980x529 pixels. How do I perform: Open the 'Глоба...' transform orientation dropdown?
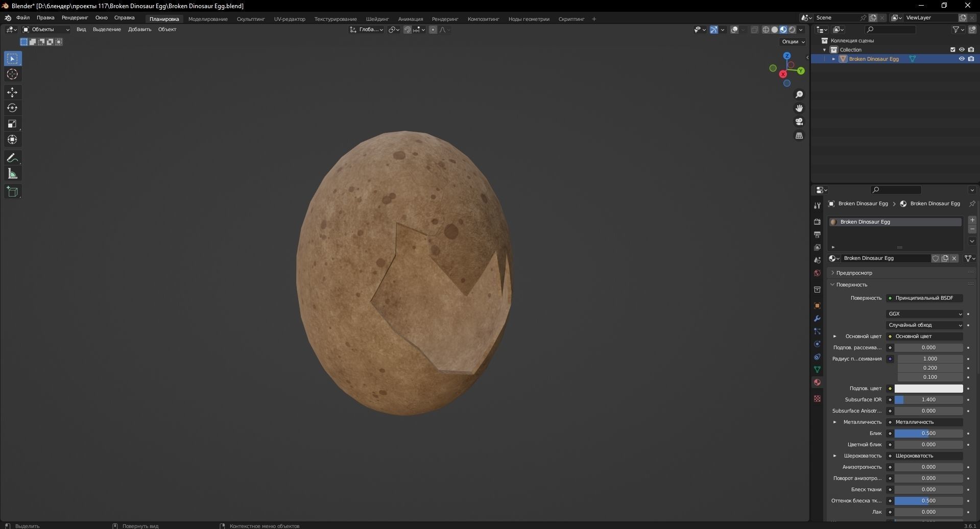pyautogui.click(x=367, y=30)
